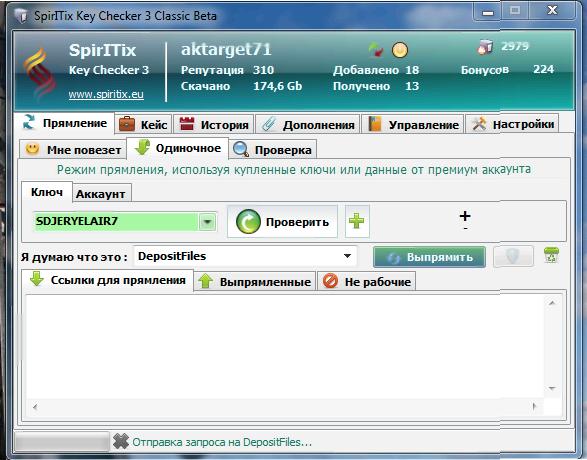Open the www.spiritix.eu link
Screen dimensions: 587x460
(x=106, y=94)
